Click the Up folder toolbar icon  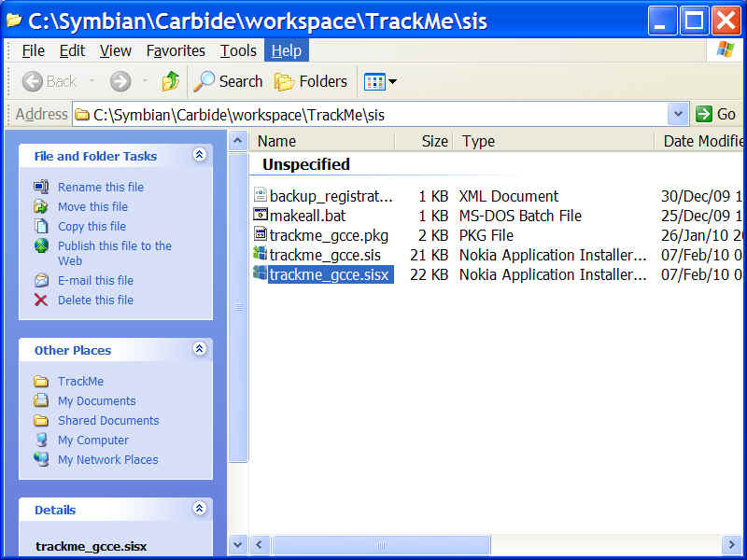tap(170, 81)
